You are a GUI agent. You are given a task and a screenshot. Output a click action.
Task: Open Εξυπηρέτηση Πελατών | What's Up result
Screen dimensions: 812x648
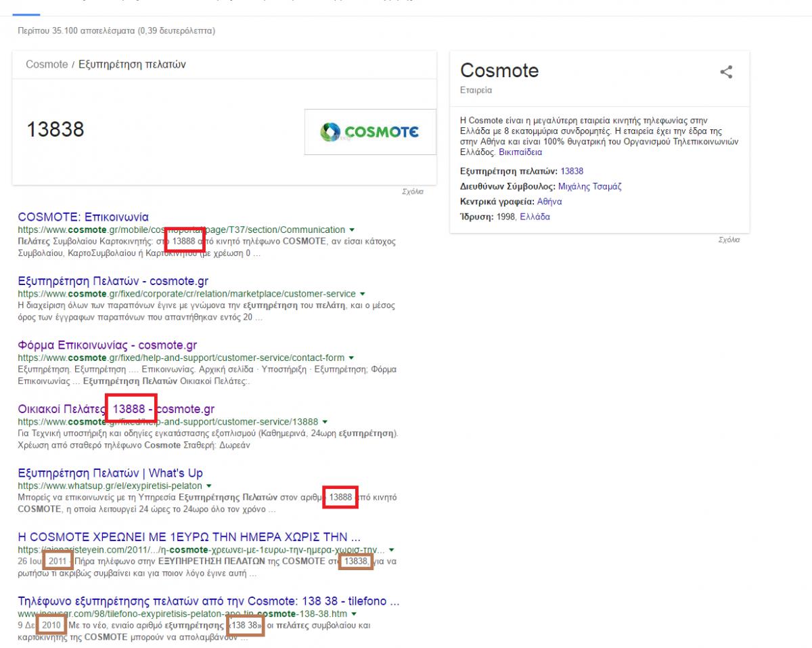point(110,473)
